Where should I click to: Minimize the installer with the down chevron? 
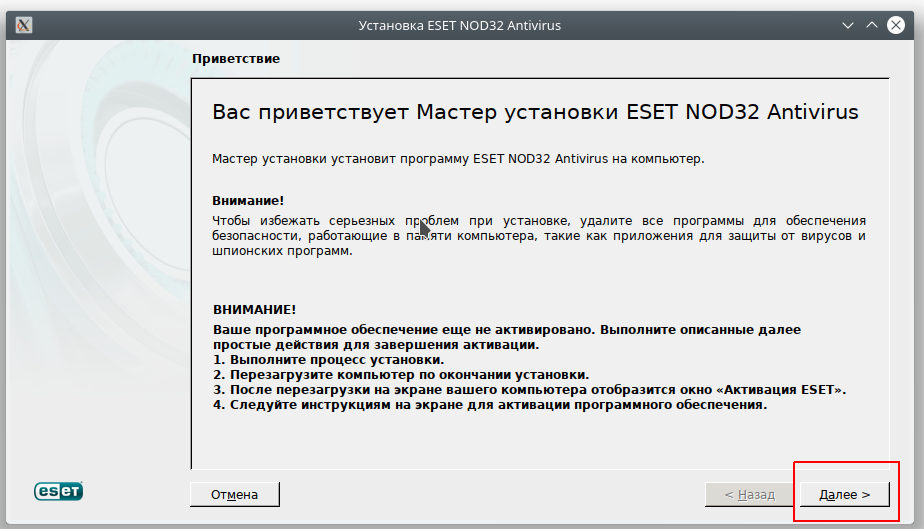click(x=845, y=25)
